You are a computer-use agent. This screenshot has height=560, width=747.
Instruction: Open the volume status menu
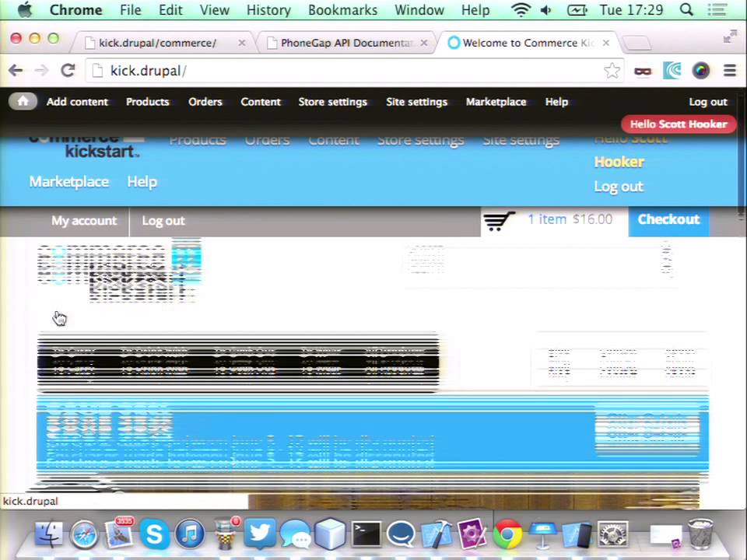click(546, 9)
